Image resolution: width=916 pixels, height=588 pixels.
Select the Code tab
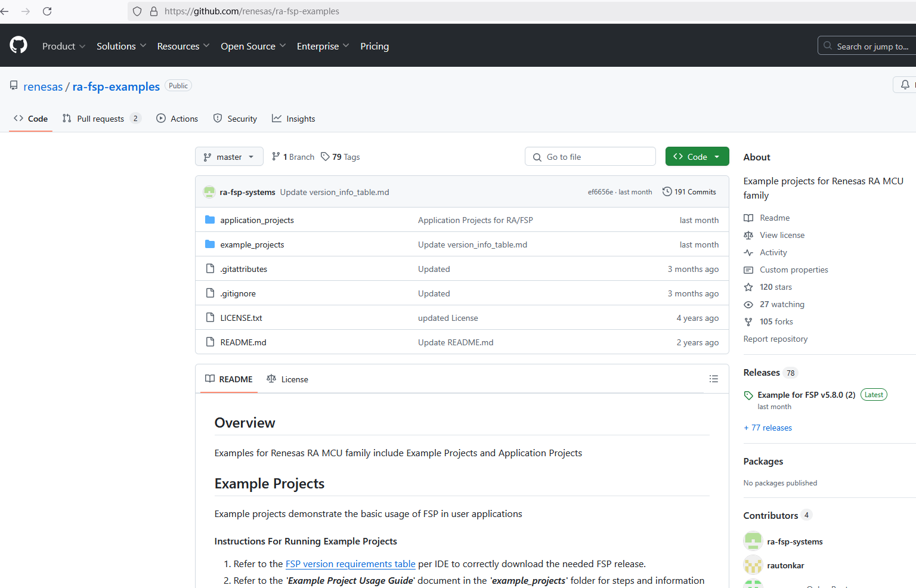coord(31,119)
